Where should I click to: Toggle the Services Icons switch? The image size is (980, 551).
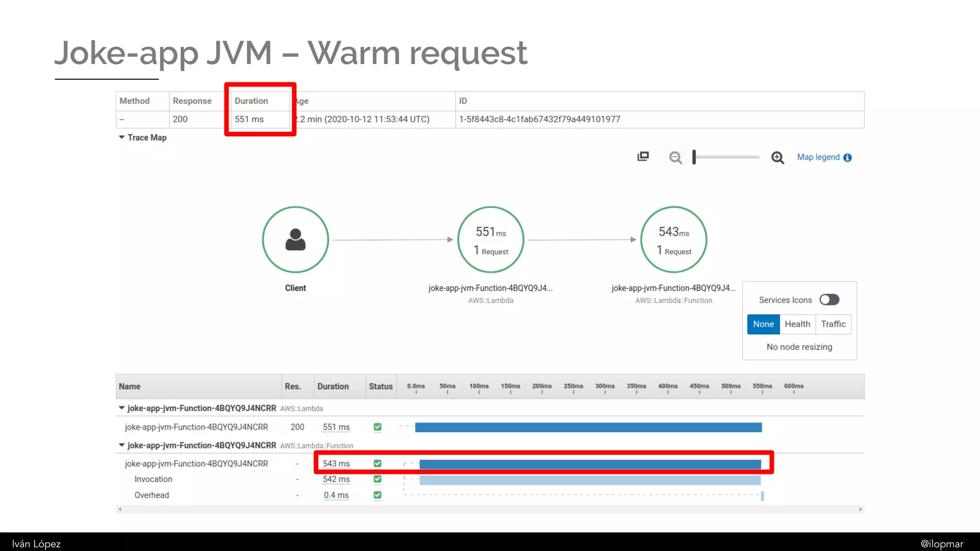829,300
